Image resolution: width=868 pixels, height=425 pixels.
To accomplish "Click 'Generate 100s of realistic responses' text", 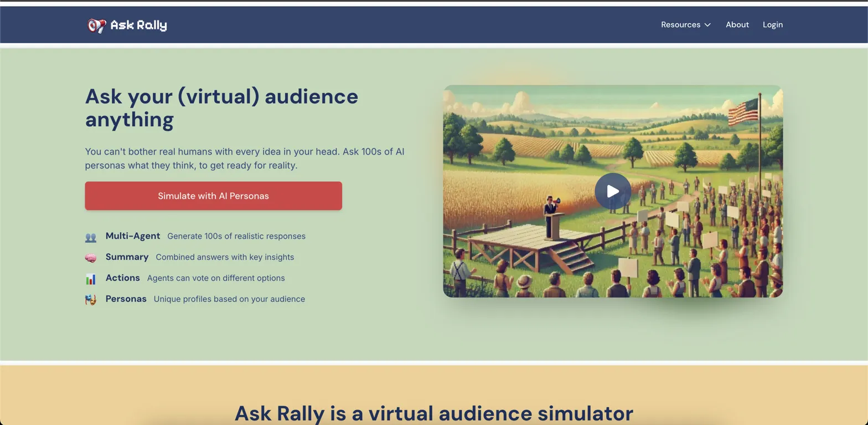I will click(236, 236).
